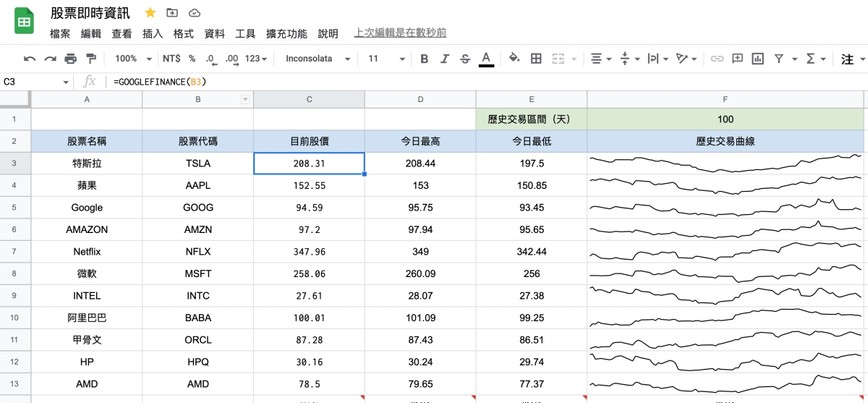Open the fill color picker
This screenshot has width=868, height=403.
coord(514,59)
